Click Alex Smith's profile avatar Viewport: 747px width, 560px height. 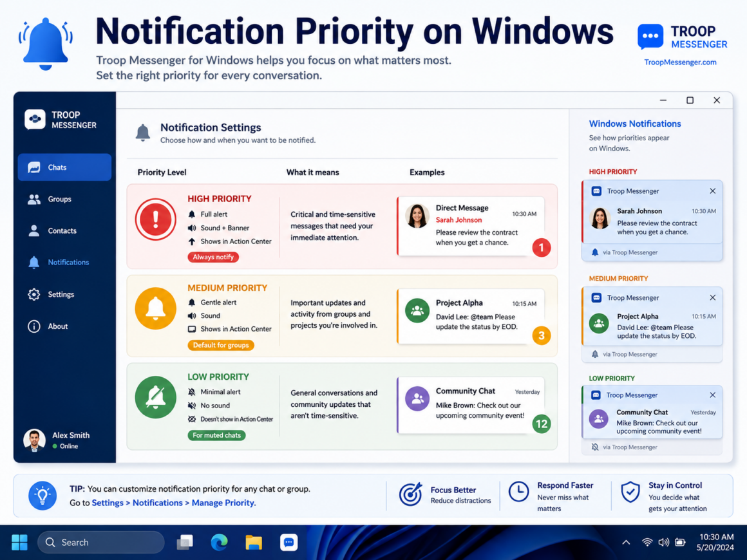(34, 440)
